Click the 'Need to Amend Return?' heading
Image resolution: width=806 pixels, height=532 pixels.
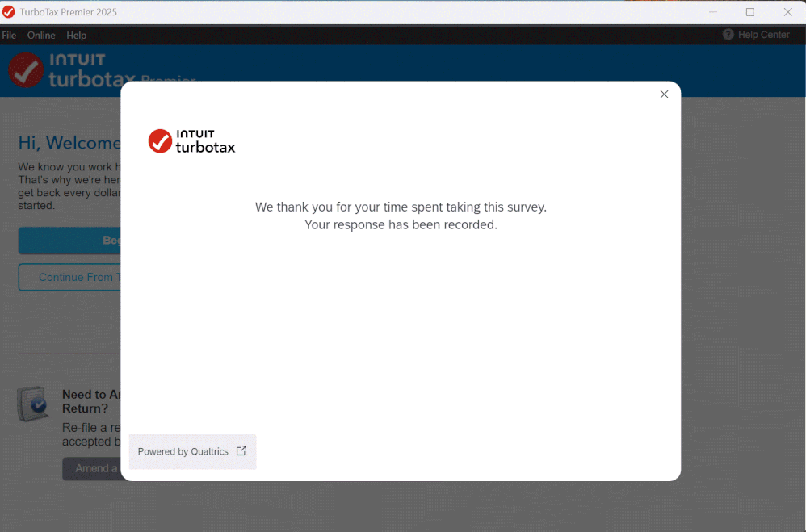91,401
